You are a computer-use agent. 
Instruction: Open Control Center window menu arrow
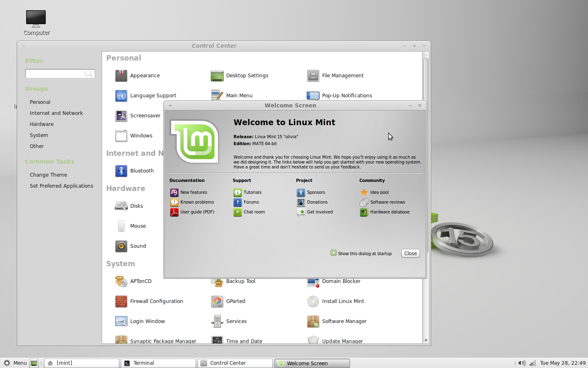(x=24, y=46)
